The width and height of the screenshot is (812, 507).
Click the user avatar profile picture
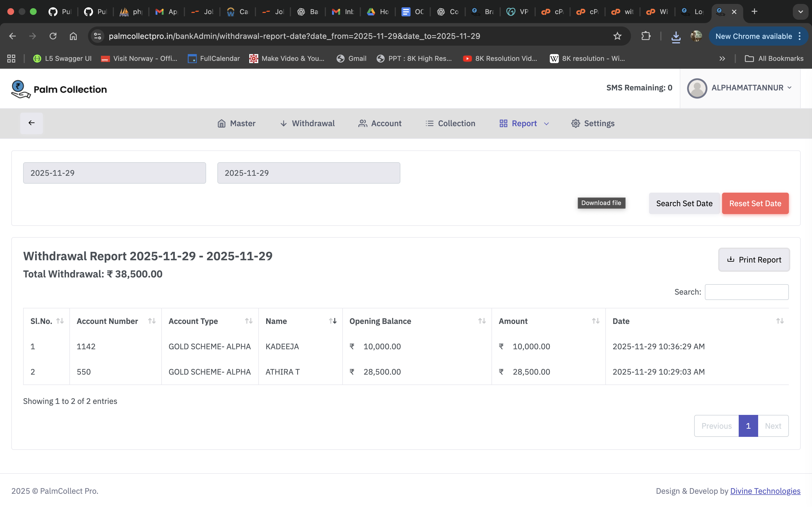[697, 88]
